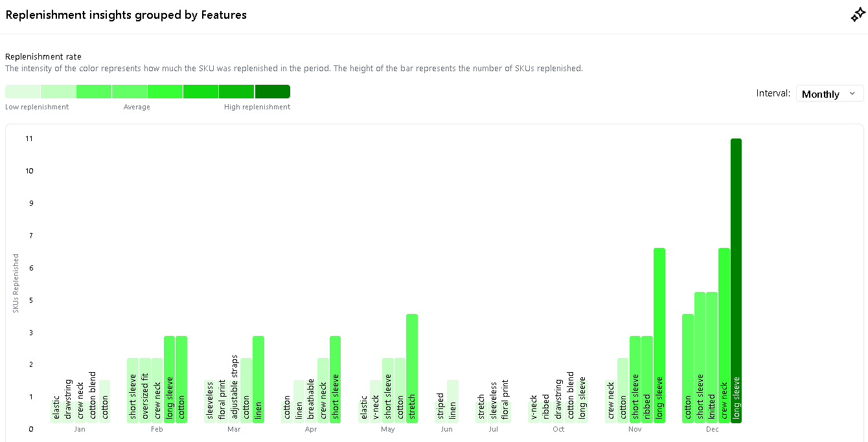Click the December cotton bar
The height and width of the screenshot is (442, 868).
[x=688, y=368]
